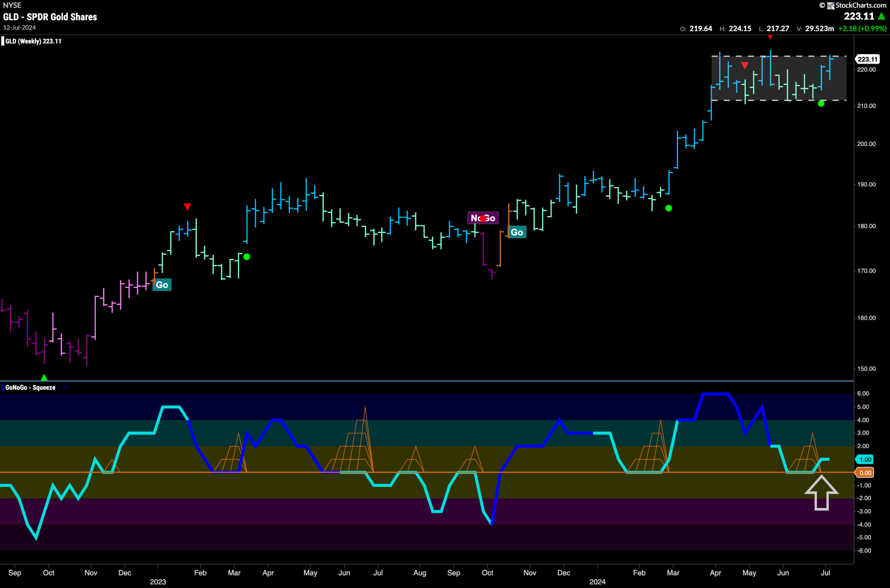This screenshot has height=588, width=890.
Task: Click the white 223.11 price tag on the axis
Action: 867,59
